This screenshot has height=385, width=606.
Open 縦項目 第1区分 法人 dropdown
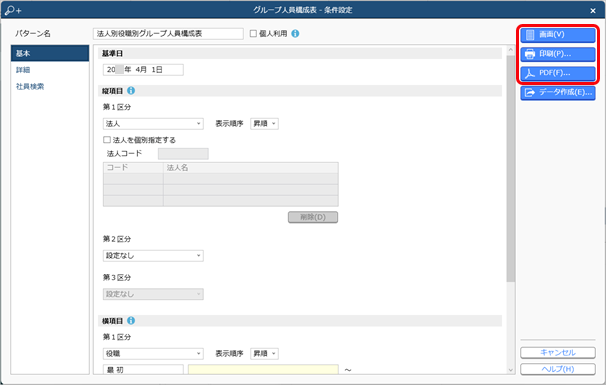(153, 124)
